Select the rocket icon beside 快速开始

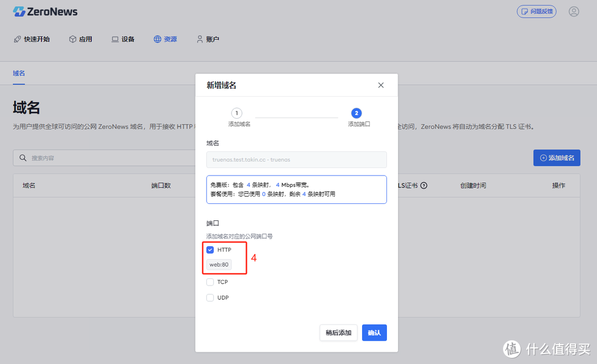tap(18, 39)
